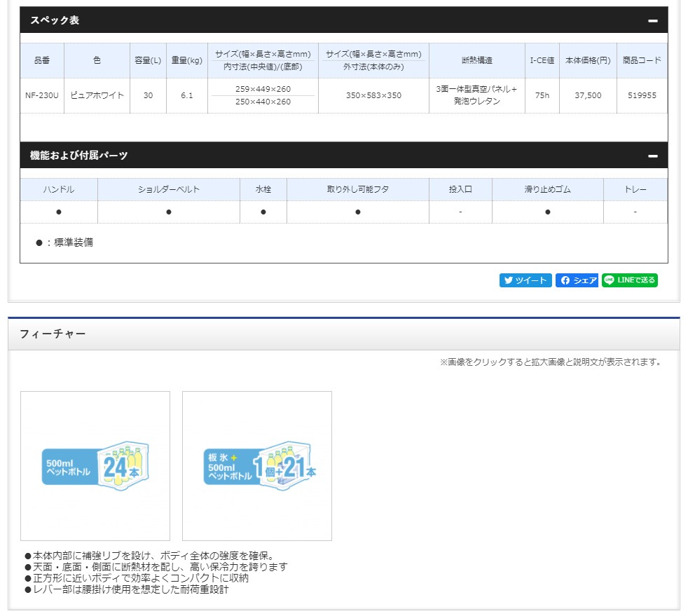Open the 500mlペットボトル 24本 feature image
688x616 pixels.
[96, 465]
